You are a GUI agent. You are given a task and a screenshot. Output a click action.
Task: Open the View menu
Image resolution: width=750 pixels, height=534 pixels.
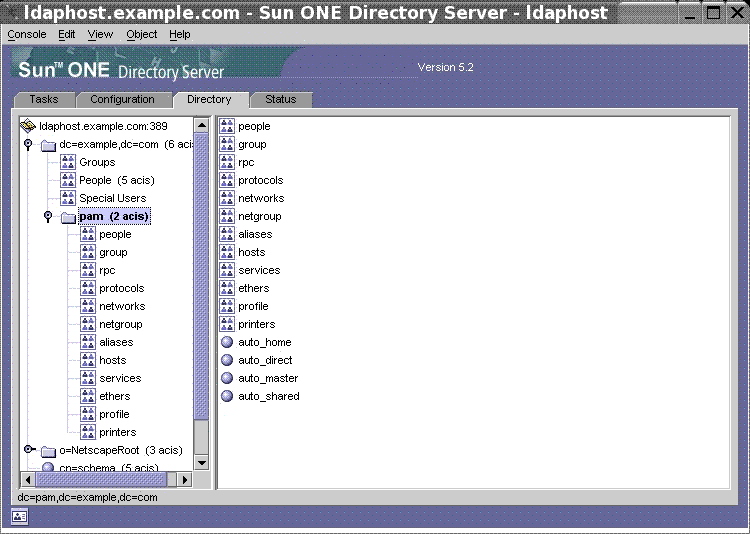100,34
